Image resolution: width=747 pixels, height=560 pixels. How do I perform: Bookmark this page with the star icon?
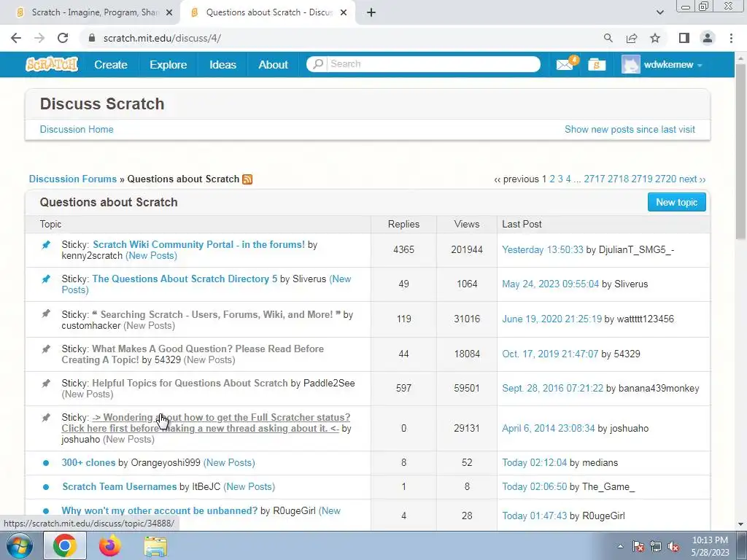tap(655, 38)
